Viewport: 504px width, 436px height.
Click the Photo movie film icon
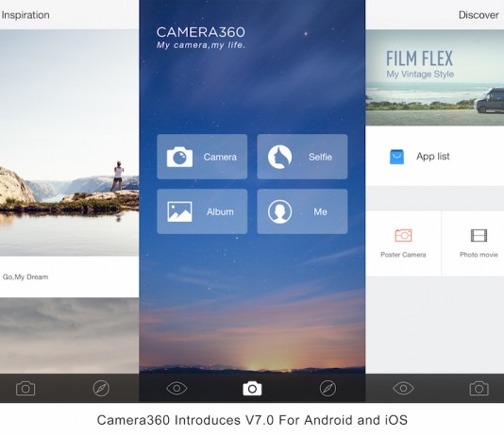(479, 236)
